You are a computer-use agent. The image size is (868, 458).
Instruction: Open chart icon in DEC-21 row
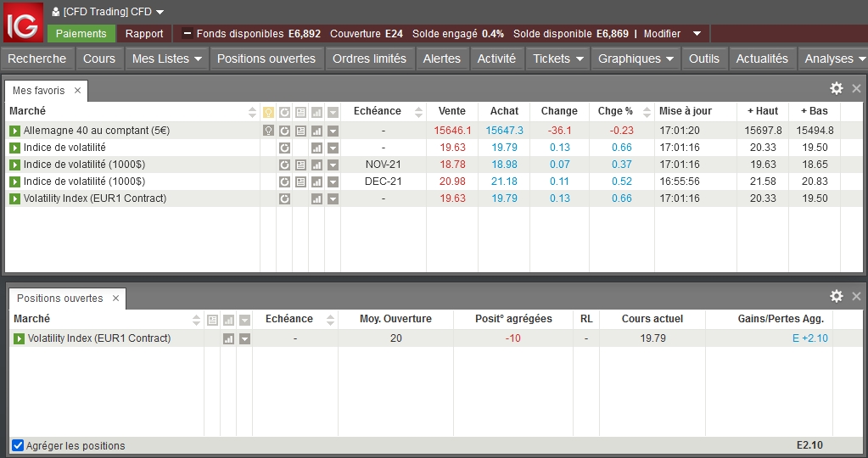click(316, 182)
